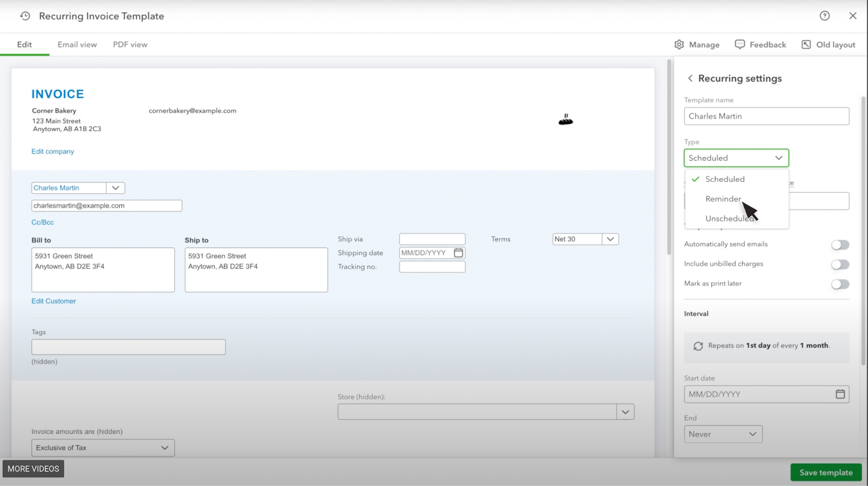The image size is (868, 486).
Task: Select Unscheduled in the Type list
Action: 737,218
